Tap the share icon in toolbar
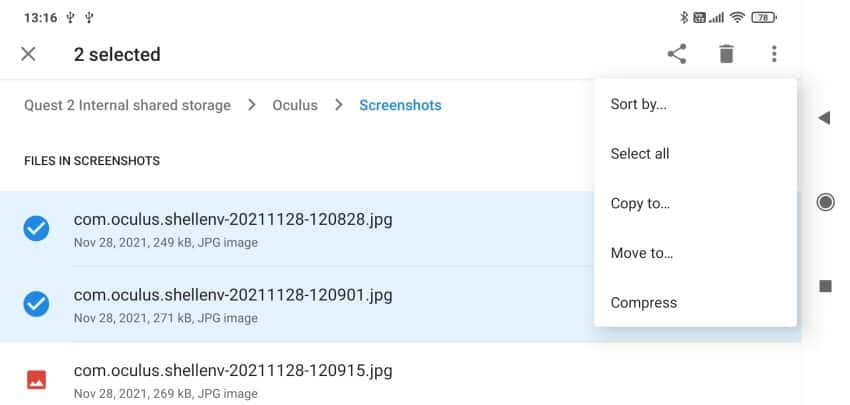The height and width of the screenshot is (405, 850). point(677,54)
